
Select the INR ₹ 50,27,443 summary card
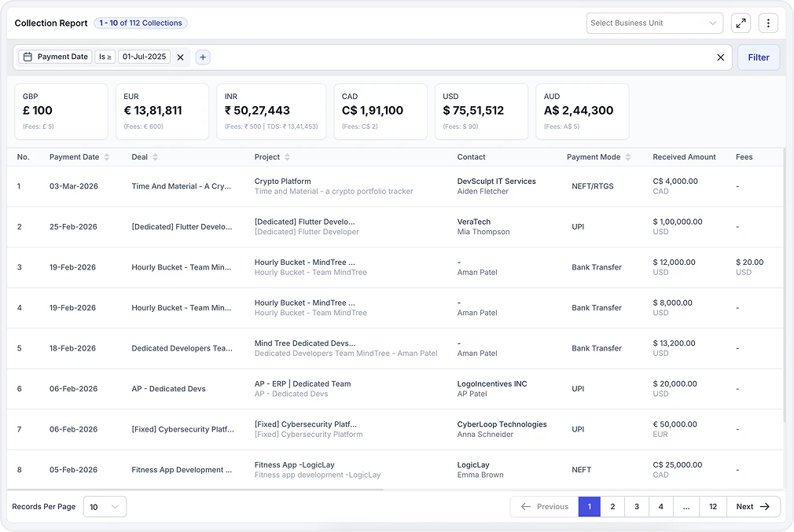click(271, 112)
